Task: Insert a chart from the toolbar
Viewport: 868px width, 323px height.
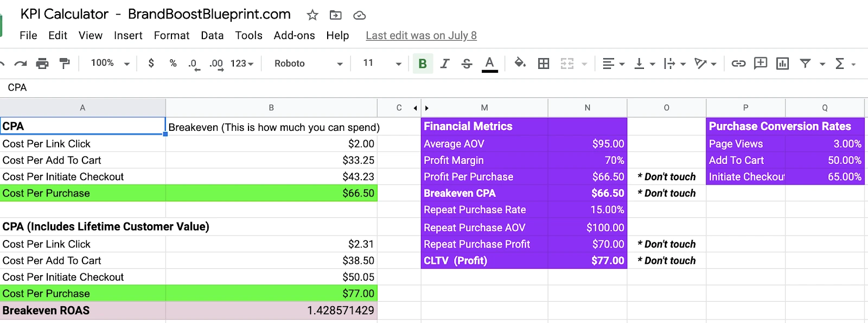Action: [782, 64]
